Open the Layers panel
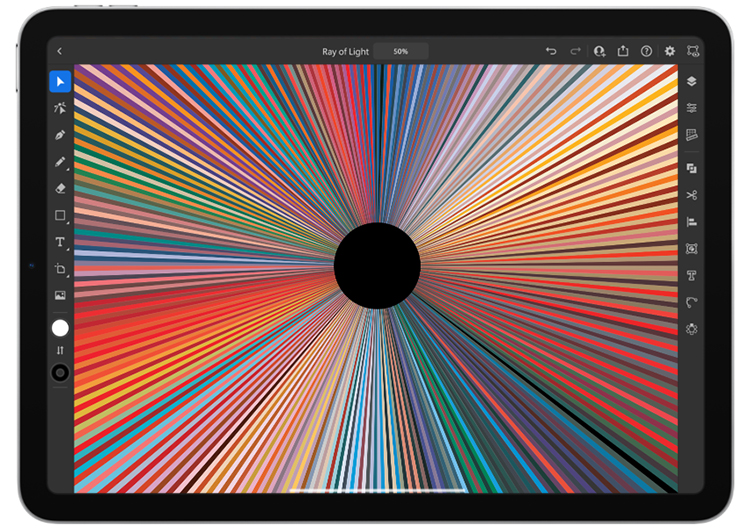The image size is (750, 530). tap(692, 81)
